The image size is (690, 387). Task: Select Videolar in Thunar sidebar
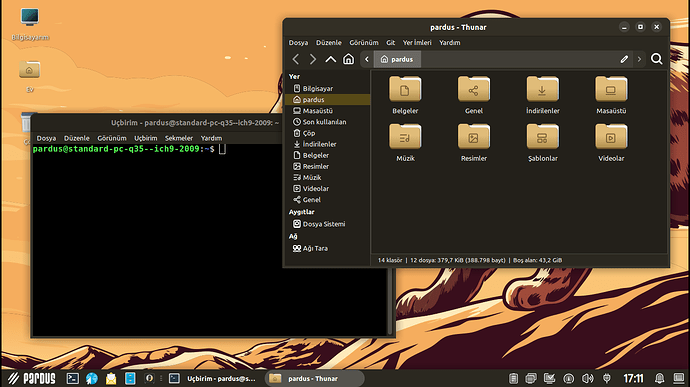point(327,188)
